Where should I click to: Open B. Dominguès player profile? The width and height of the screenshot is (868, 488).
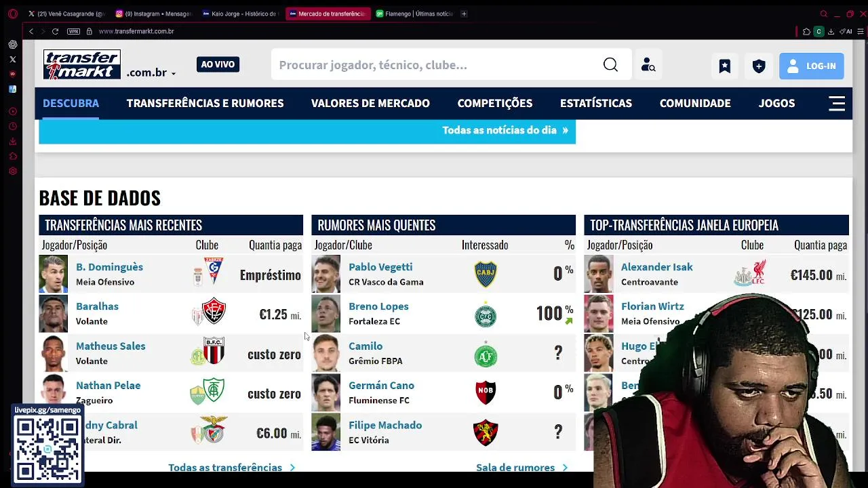pos(109,267)
